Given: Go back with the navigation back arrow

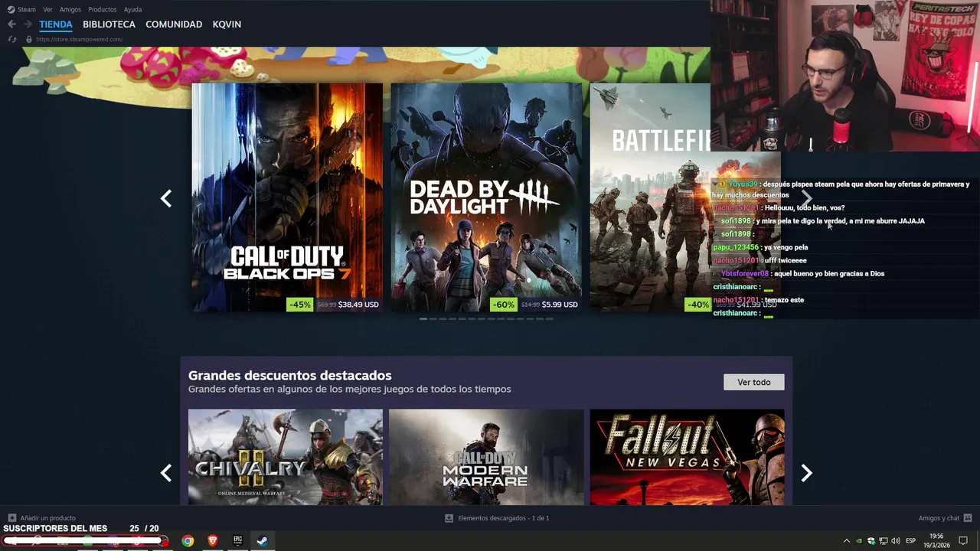Looking at the screenshot, I should (11, 24).
